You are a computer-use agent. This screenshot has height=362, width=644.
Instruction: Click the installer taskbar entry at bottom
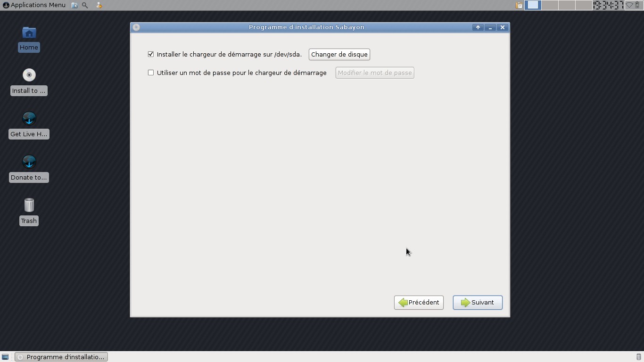(61, 357)
